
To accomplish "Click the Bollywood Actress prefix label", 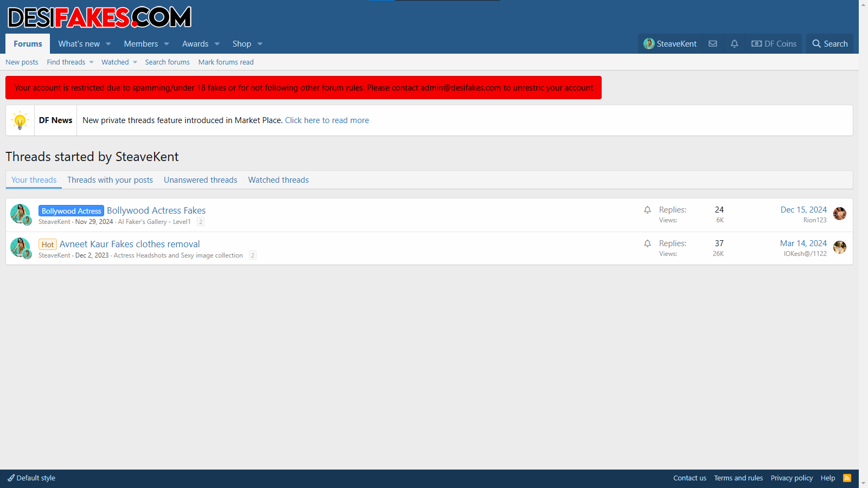I will tap(71, 211).
